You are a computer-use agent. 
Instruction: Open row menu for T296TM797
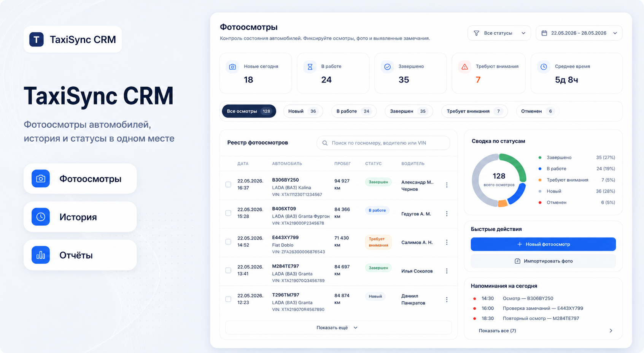pyautogui.click(x=447, y=299)
